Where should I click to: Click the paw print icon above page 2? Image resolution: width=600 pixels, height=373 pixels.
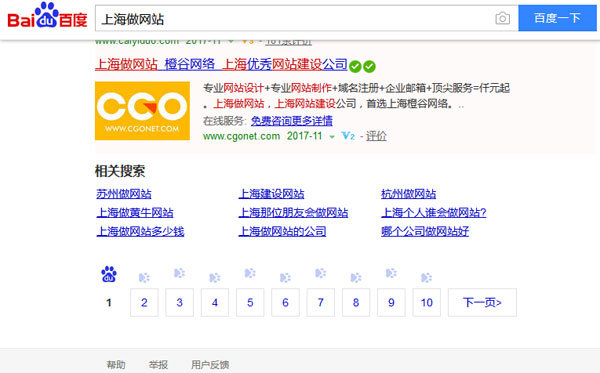pyautogui.click(x=144, y=278)
